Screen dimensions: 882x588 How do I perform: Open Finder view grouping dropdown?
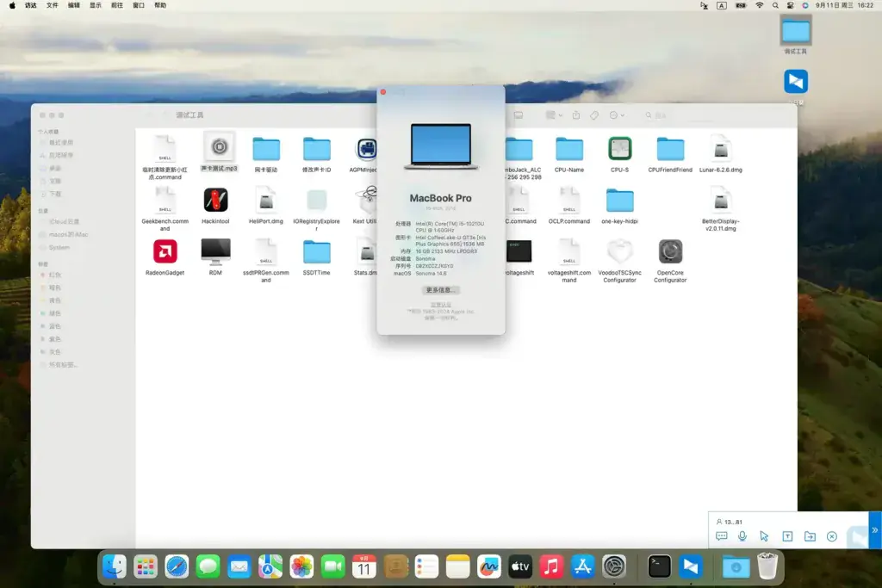(554, 115)
